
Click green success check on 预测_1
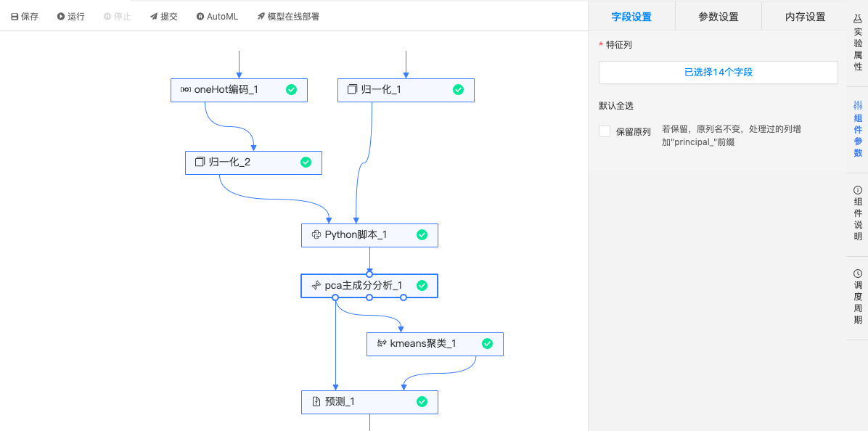(422, 402)
